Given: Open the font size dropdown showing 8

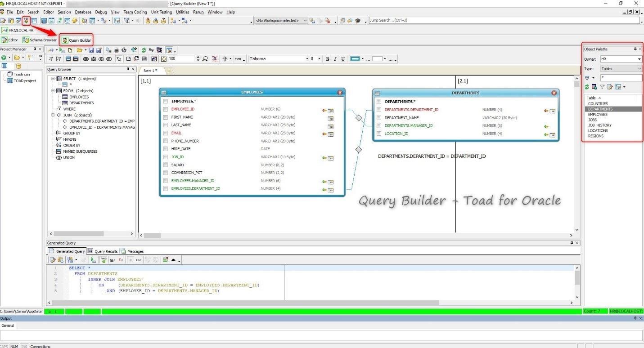Looking at the screenshot, I should (320, 59).
